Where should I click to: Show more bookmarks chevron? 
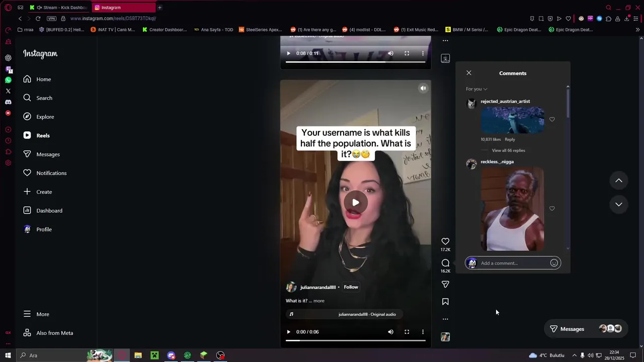[637, 30]
